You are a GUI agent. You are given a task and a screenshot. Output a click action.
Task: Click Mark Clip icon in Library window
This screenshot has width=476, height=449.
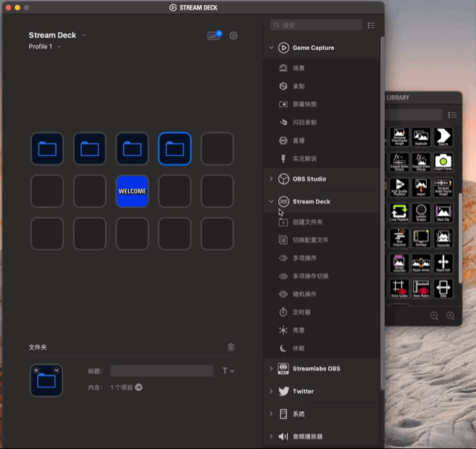[443, 213]
